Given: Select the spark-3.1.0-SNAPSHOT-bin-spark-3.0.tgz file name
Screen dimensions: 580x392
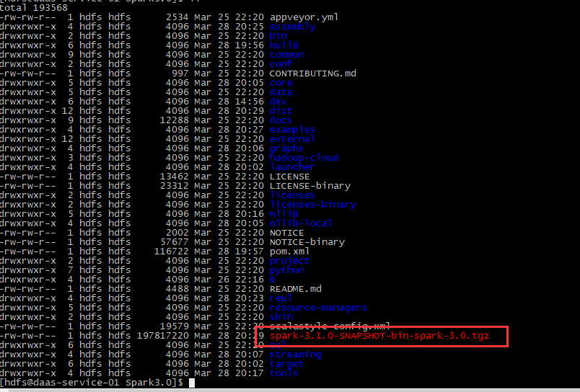Looking at the screenshot, I should pyautogui.click(x=379, y=336).
